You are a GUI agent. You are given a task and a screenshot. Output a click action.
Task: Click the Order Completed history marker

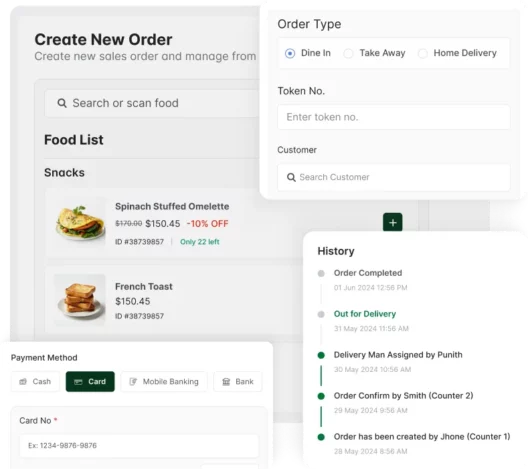(321, 273)
